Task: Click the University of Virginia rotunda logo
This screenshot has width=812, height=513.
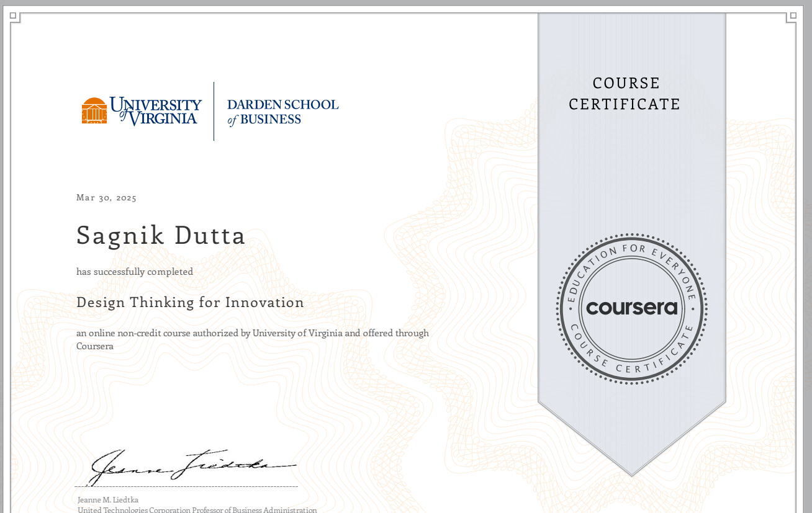Action: click(x=94, y=110)
